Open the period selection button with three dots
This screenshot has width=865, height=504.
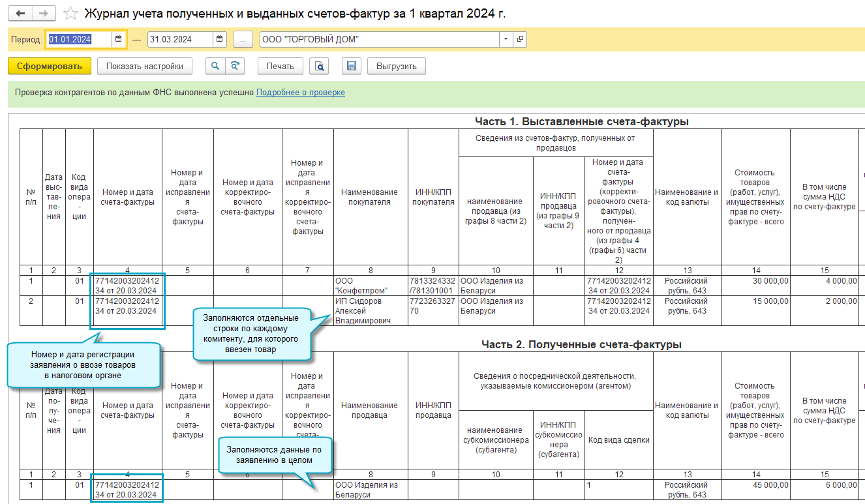pos(243,39)
